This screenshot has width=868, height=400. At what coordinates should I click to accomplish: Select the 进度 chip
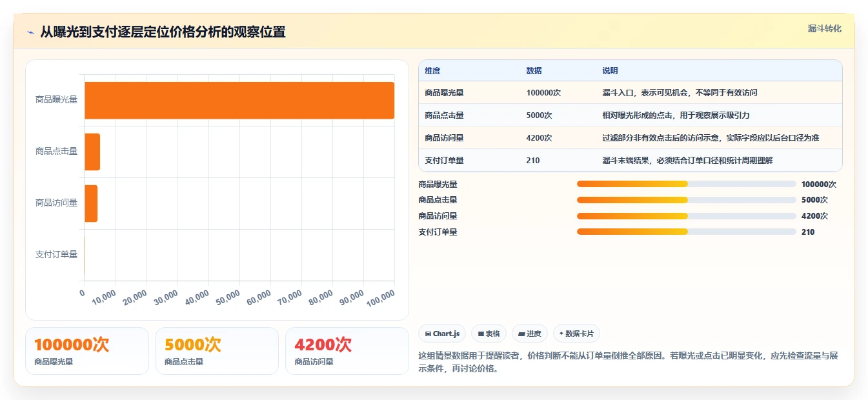[x=530, y=334]
